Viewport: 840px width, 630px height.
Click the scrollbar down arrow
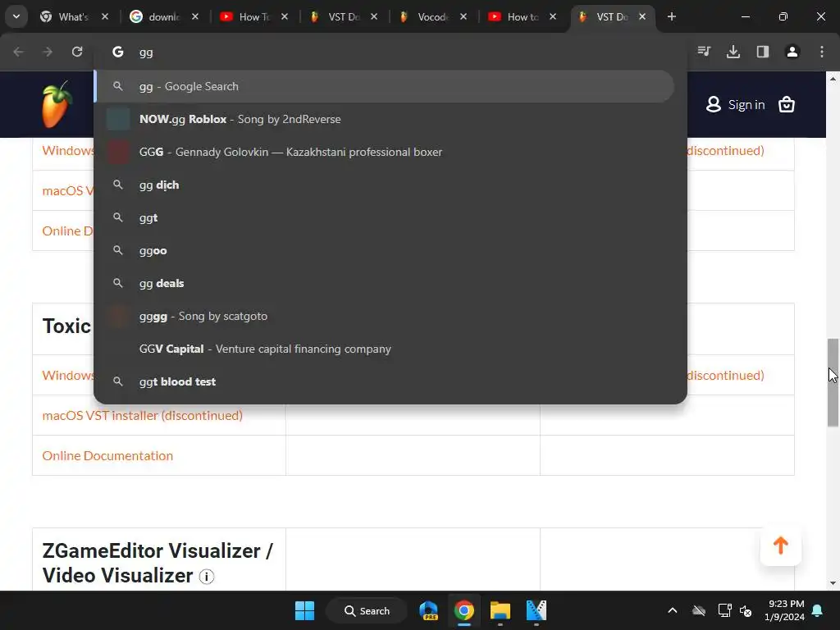833,583
